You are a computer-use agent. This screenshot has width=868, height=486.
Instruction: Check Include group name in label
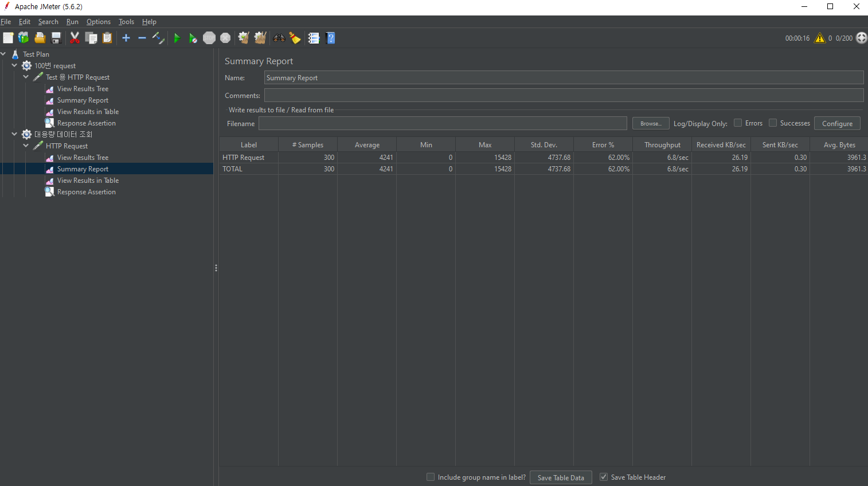pos(431,477)
